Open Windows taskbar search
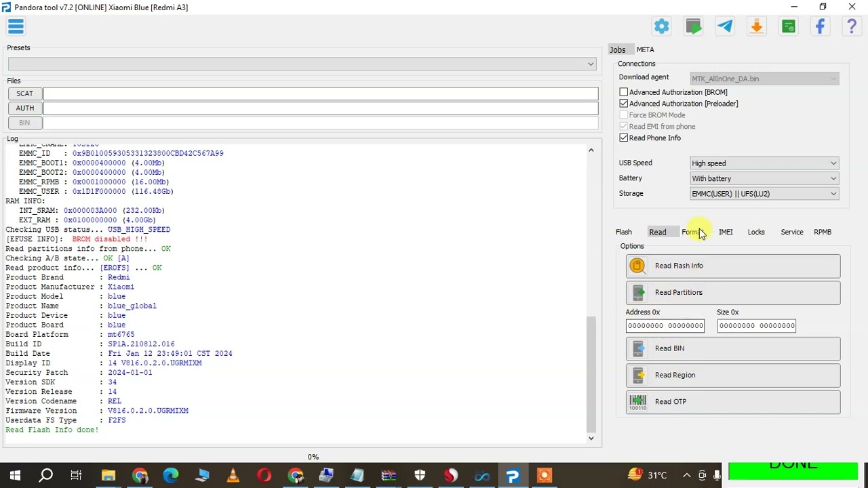The height and width of the screenshot is (488, 868). click(45, 475)
